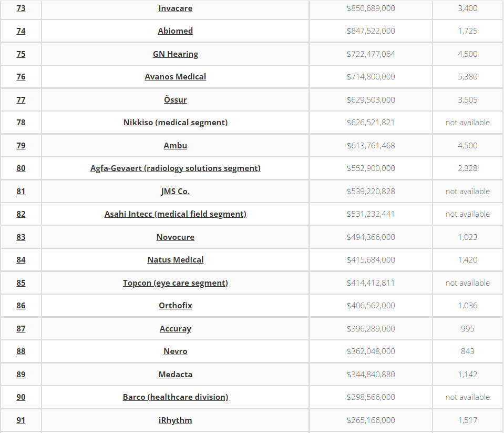Open the Novocure company link
Image resolution: width=504 pixels, height=433 pixels.
pyautogui.click(x=175, y=237)
